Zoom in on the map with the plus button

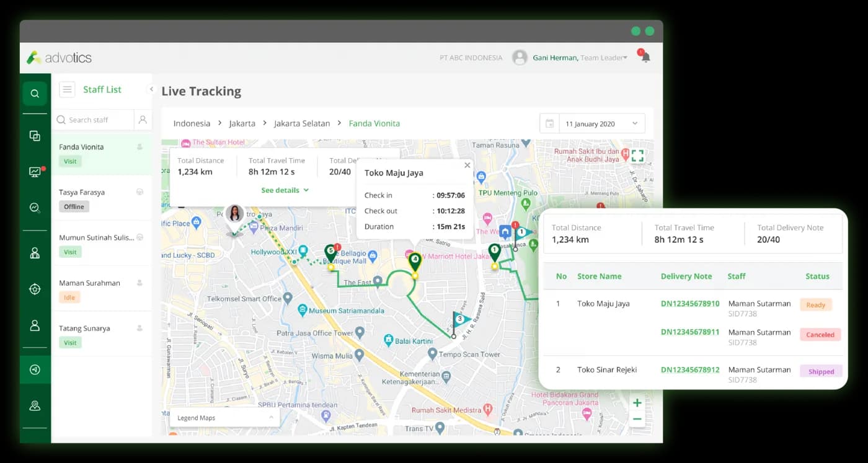637,403
